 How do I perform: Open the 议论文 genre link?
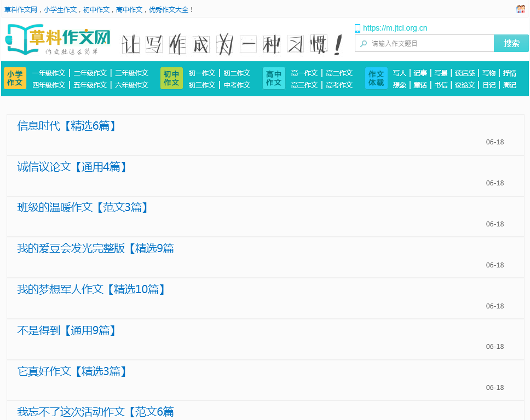click(x=465, y=85)
